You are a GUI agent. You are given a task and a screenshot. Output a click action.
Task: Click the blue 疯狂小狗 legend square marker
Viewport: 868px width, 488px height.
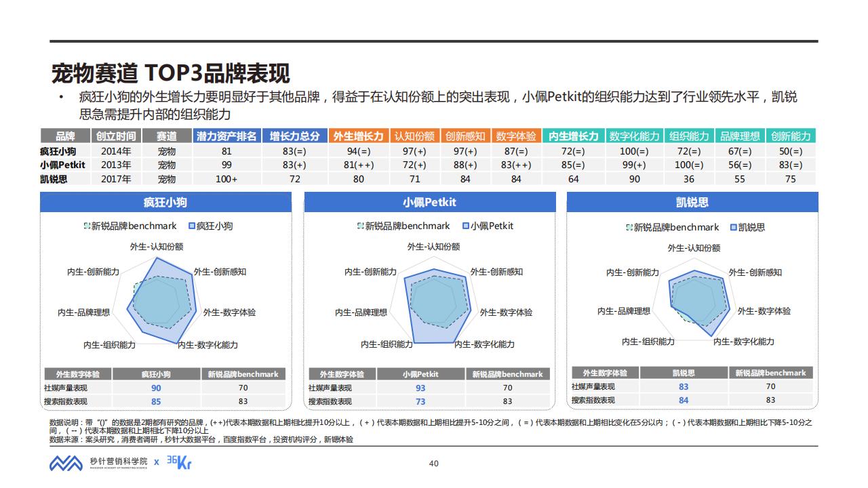(x=192, y=226)
